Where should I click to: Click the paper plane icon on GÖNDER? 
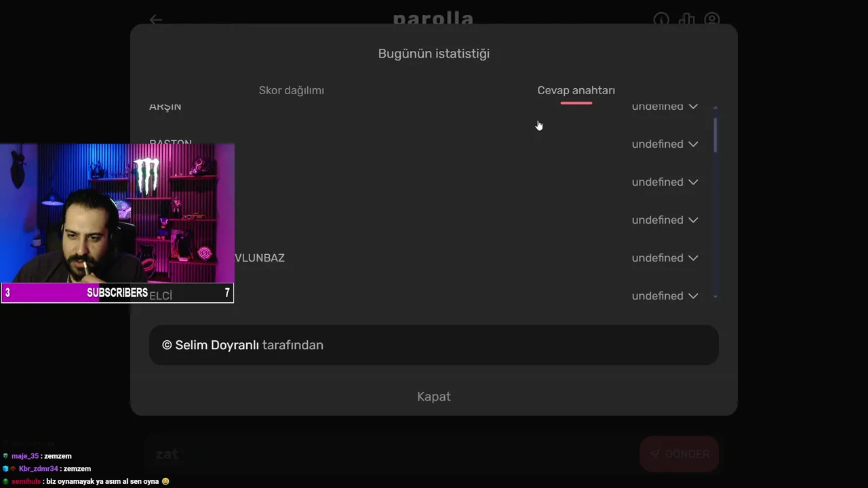pyautogui.click(x=654, y=454)
